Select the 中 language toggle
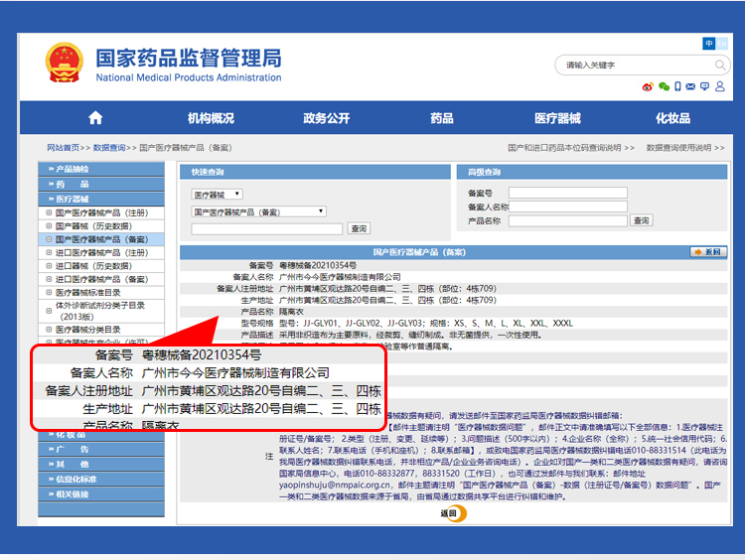Screen dimensions: 745x560 (x=709, y=44)
